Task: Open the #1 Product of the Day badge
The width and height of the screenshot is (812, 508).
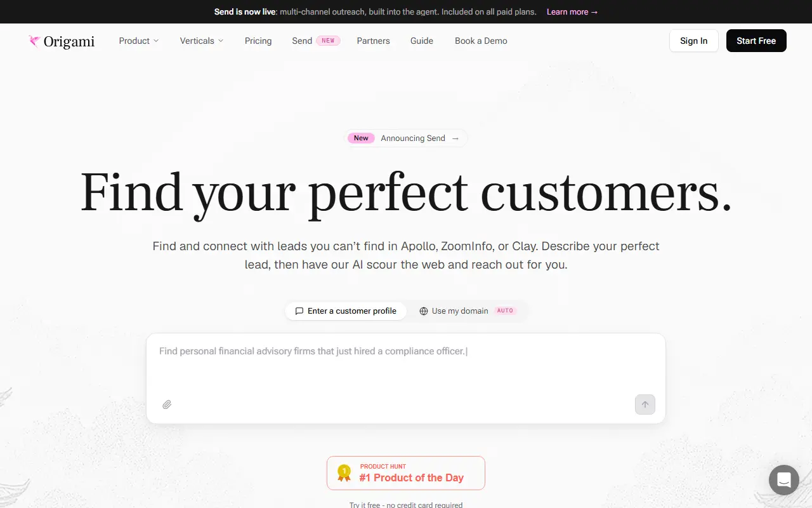Action: (x=406, y=473)
